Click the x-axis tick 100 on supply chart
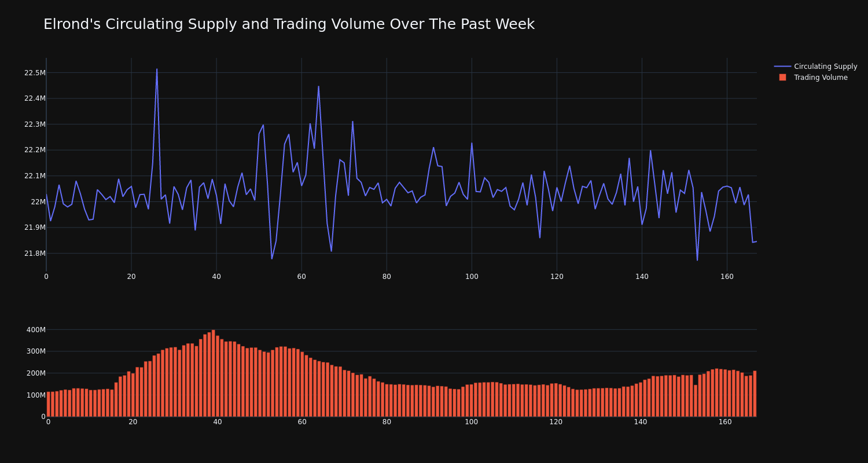This screenshot has width=868, height=463. [472, 277]
